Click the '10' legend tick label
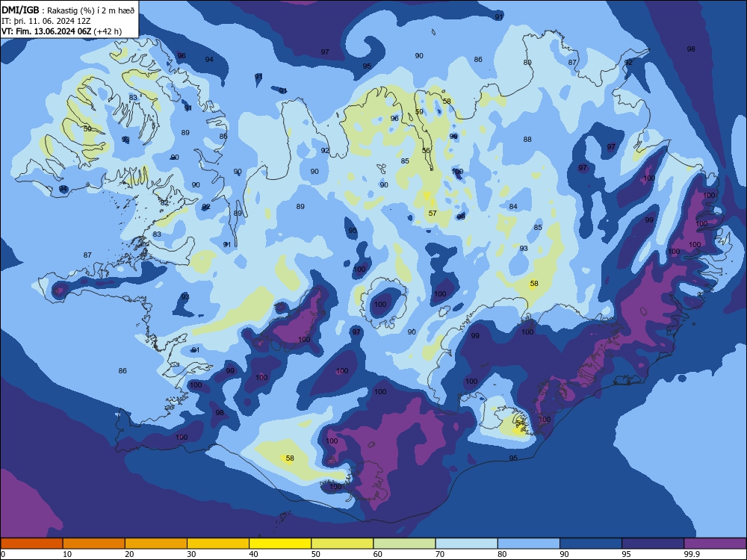 coord(67,554)
